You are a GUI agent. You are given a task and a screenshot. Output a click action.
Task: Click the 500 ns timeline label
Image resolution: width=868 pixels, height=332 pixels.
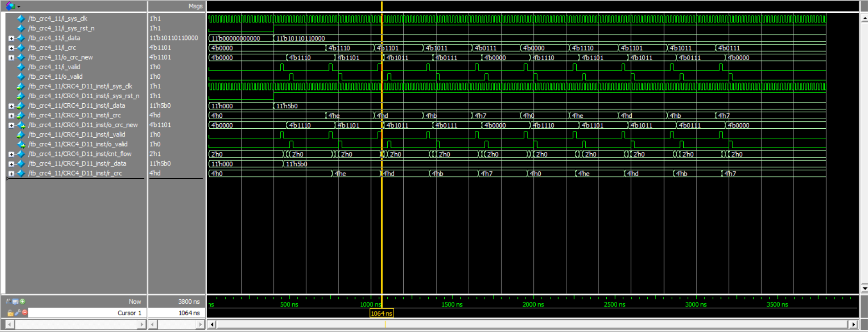pos(289,304)
